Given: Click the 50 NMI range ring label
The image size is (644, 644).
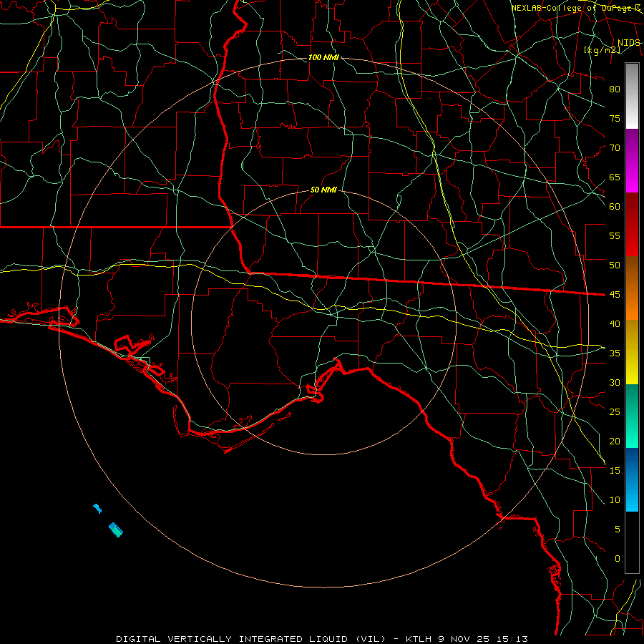Looking at the screenshot, I should pos(323,190).
